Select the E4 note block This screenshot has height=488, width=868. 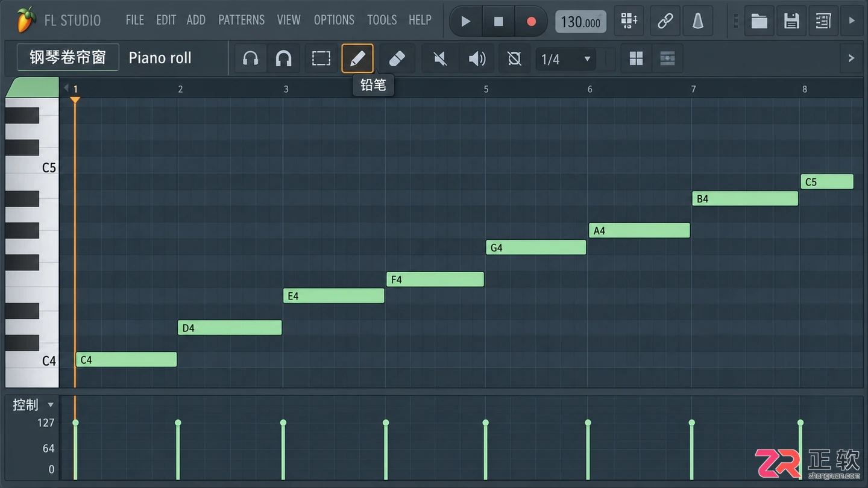pyautogui.click(x=333, y=296)
